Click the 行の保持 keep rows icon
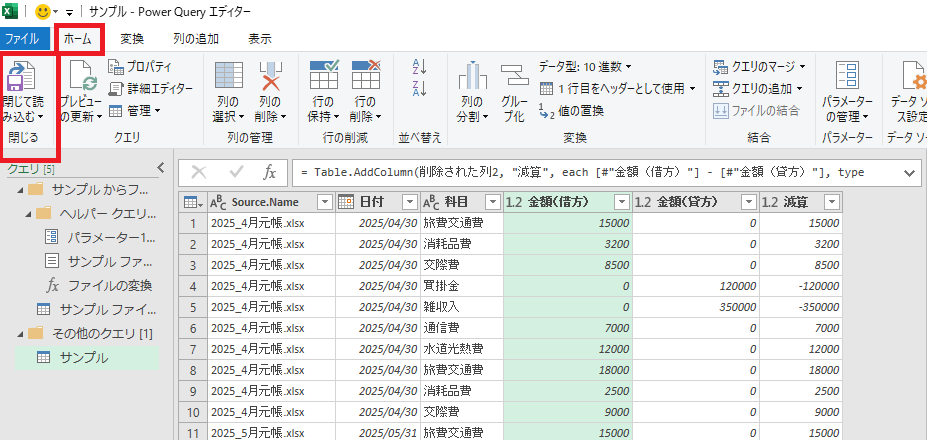The height and width of the screenshot is (440, 927). coord(323,78)
